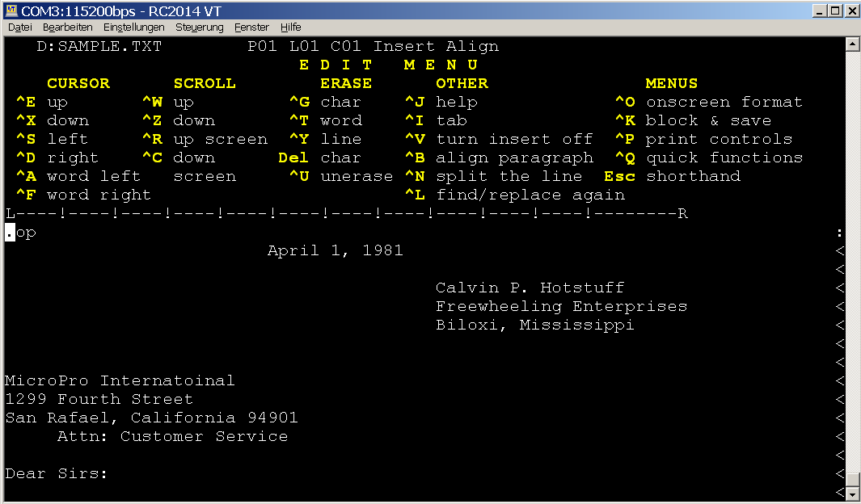The height and width of the screenshot is (504, 861).
Task: Click '1299 Fourth Street' text
Action: point(99,399)
